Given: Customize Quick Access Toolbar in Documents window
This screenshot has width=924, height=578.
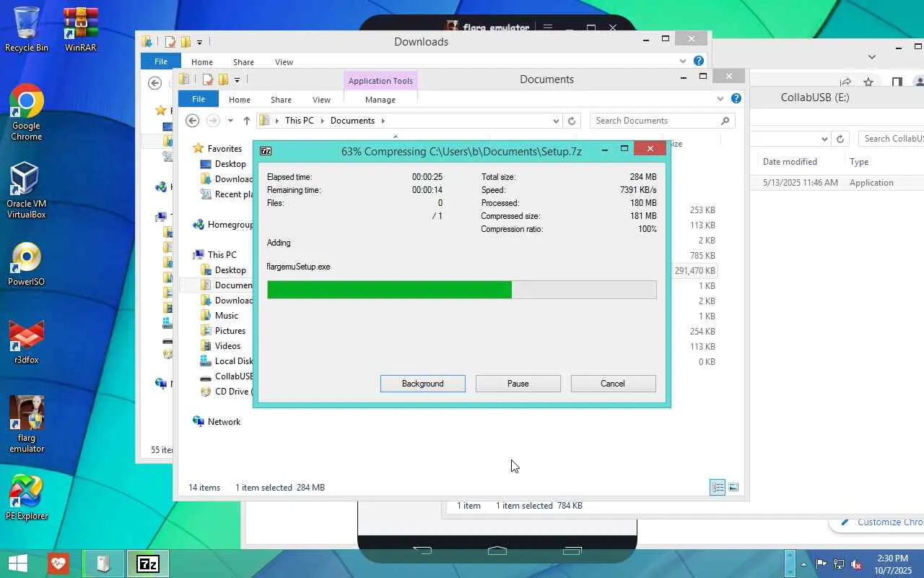Looking at the screenshot, I should (237, 79).
